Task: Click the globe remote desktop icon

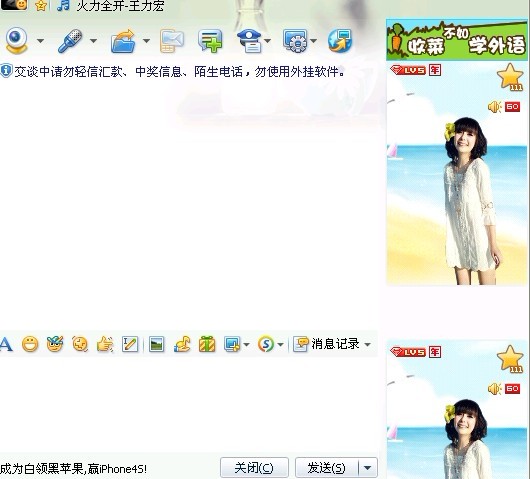Action: pos(340,41)
